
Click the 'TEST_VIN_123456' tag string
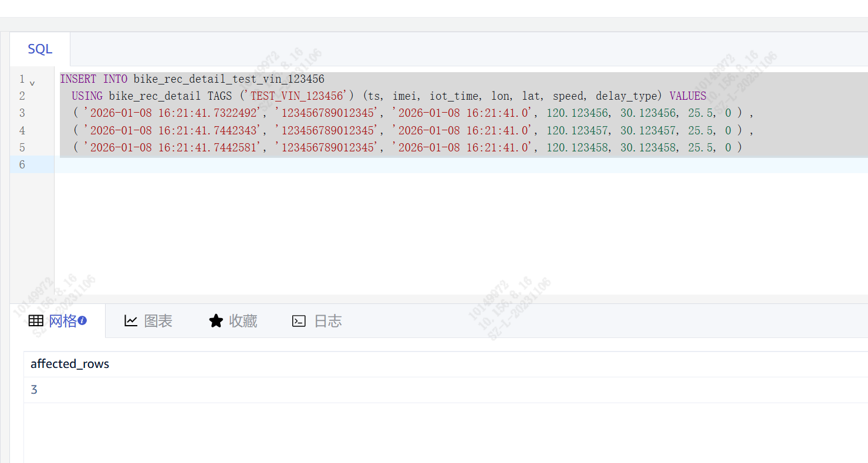296,96
